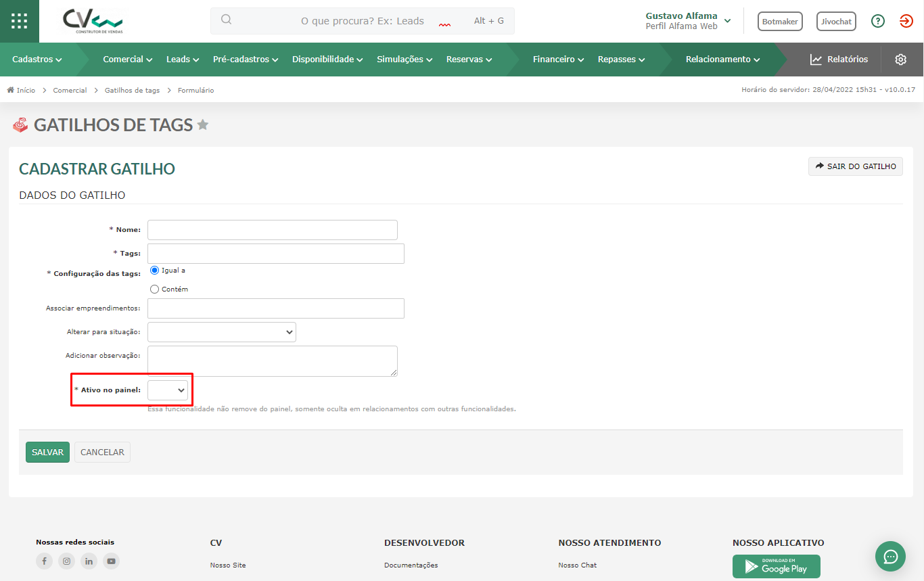Viewport: 924px width, 581px height.
Task: Click the Formulário breadcrumb text
Action: click(x=196, y=90)
